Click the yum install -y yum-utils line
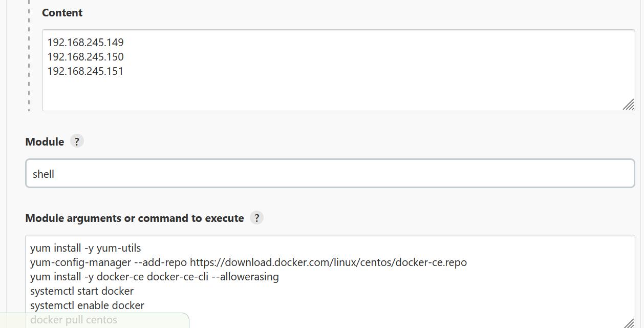Viewport: 644px width, 328px height. tap(85, 248)
